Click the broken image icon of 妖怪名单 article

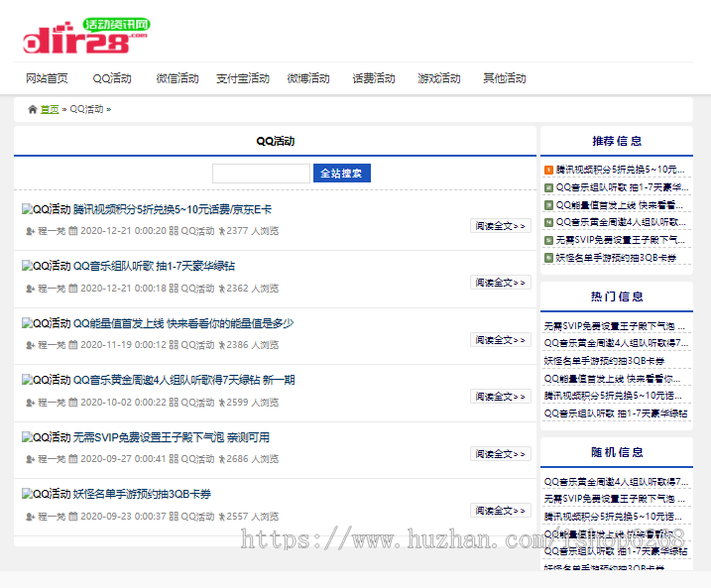(27, 494)
